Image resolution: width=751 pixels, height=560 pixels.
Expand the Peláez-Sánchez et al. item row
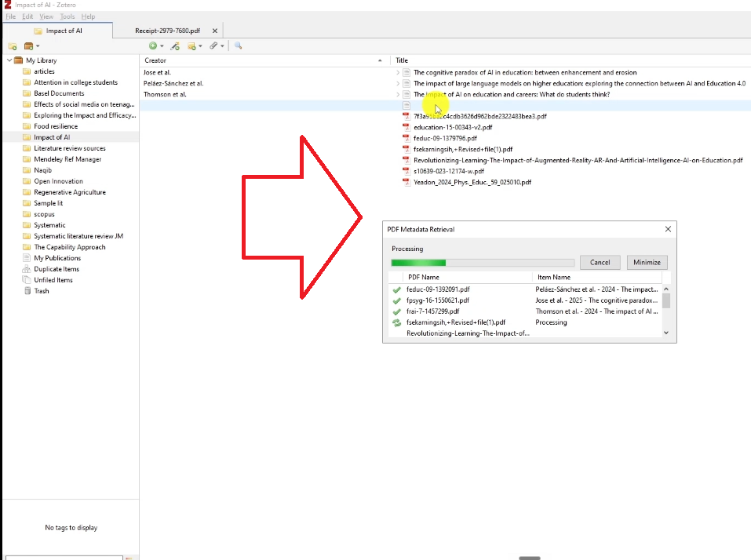(398, 84)
